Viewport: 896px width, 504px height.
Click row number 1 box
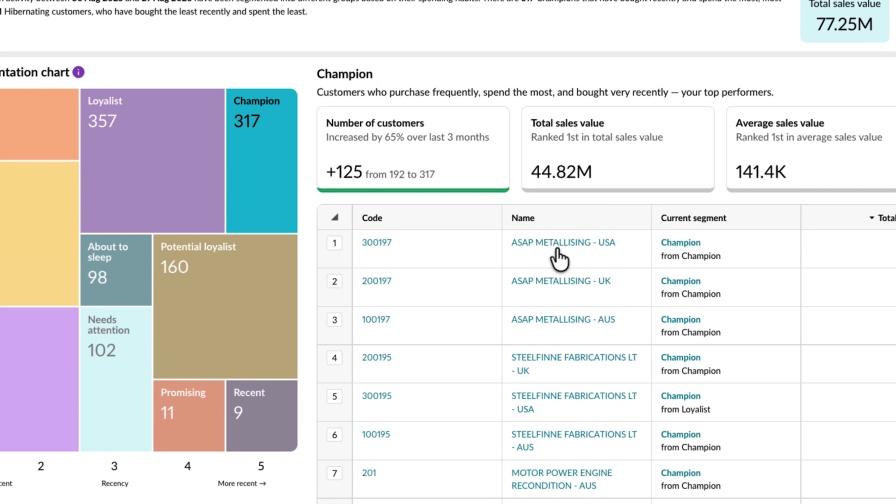[335, 243]
